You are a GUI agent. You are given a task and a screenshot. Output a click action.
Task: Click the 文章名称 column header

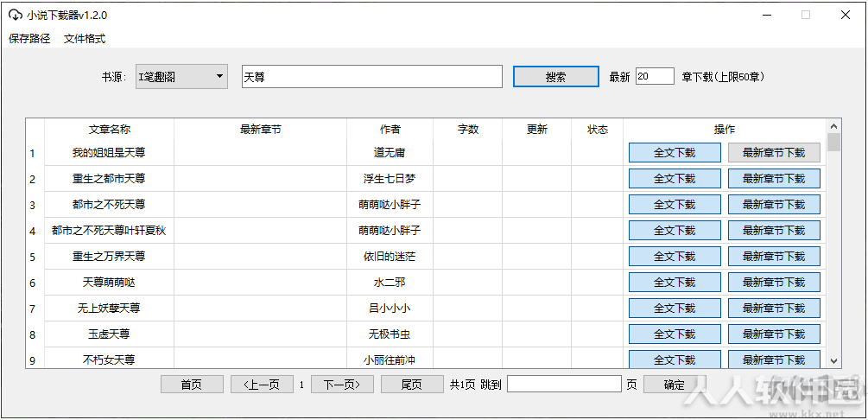tap(110, 129)
